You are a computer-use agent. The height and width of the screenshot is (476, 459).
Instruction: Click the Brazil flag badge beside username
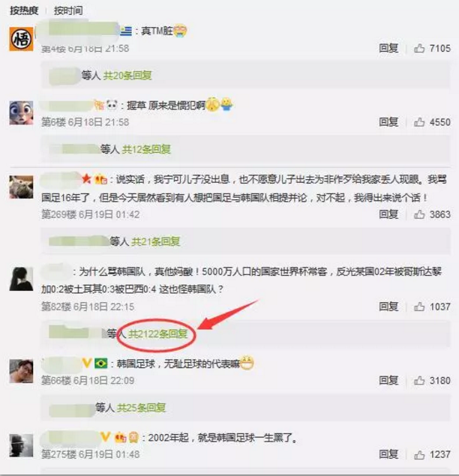click(100, 363)
